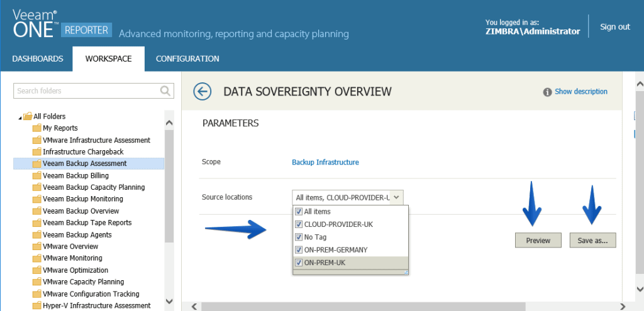
Task: Open the Backup Infrastructure scope link
Action: click(325, 162)
